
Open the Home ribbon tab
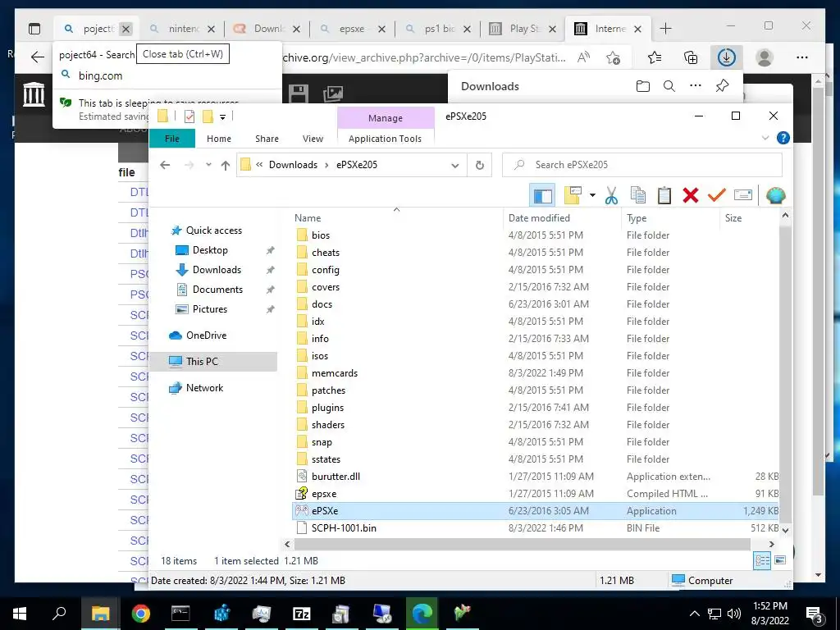pos(219,139)
